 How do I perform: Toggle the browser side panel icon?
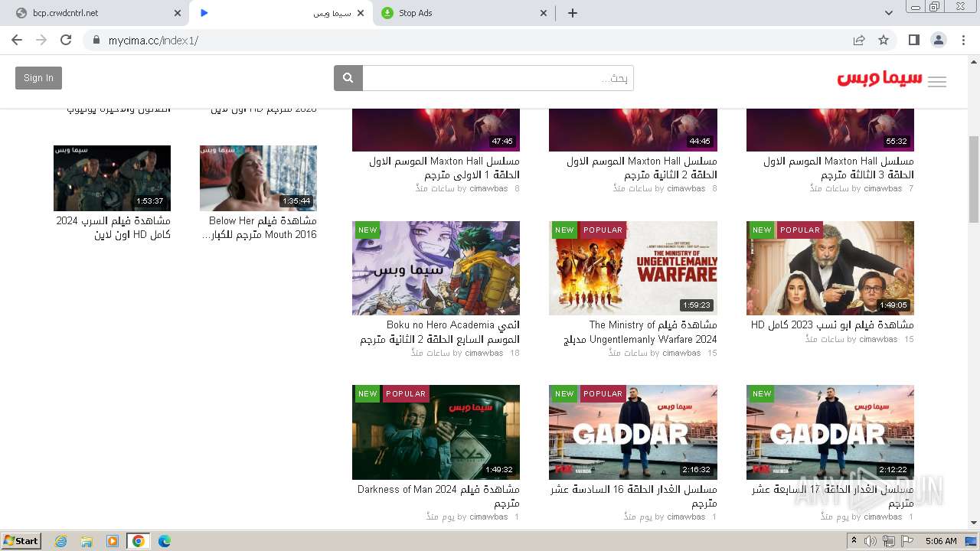pyautogui.click(x=914, y=40)
